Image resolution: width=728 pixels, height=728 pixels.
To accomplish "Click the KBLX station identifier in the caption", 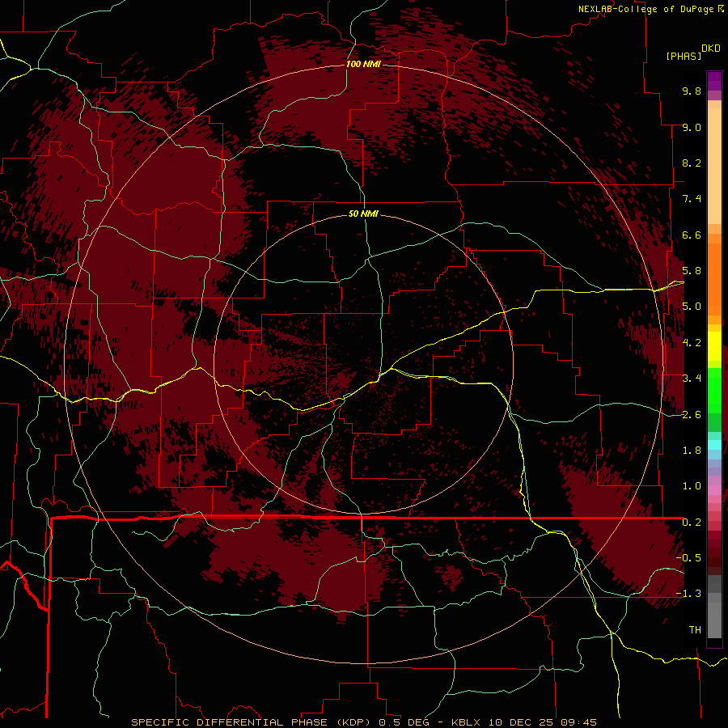I will tap(466, 722).
